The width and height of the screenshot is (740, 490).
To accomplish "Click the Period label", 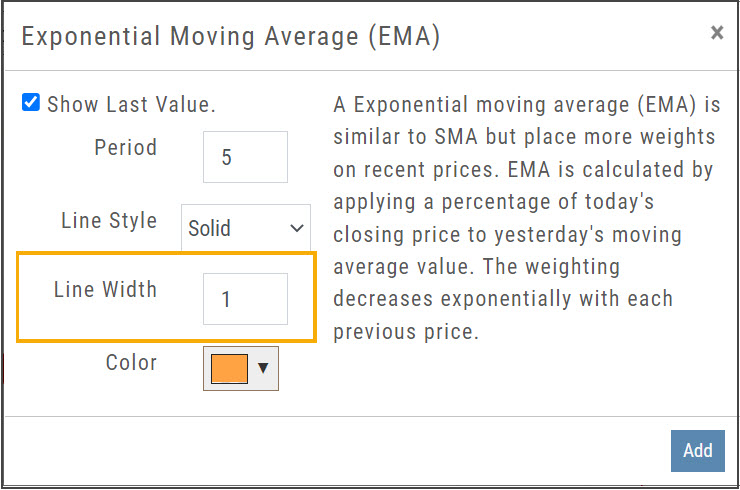I will click(x=125, y=148).
